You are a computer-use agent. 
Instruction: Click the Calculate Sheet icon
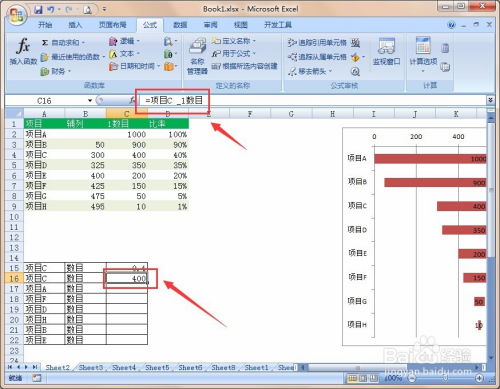point(445,67)
